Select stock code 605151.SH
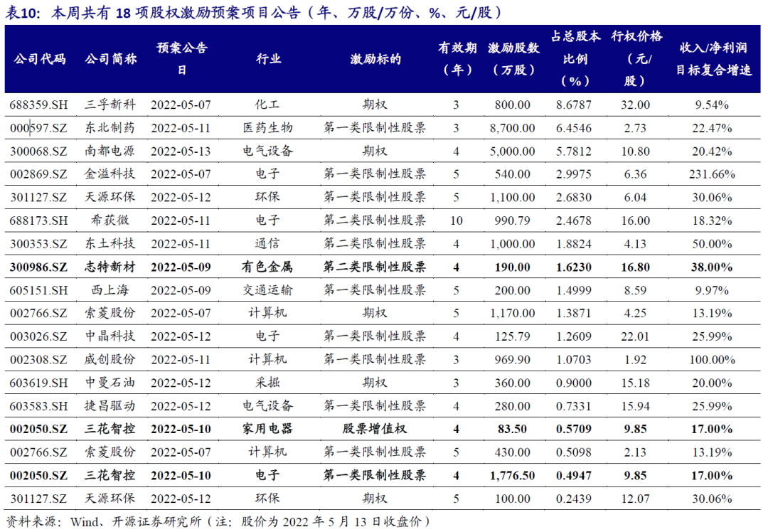The width and height of the screenshot is (768, 532). (x=38, y=290)
